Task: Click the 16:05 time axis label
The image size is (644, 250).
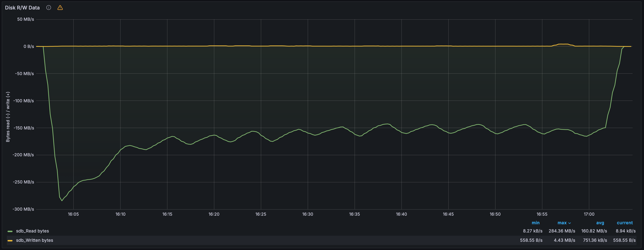Action: (73, 214)
